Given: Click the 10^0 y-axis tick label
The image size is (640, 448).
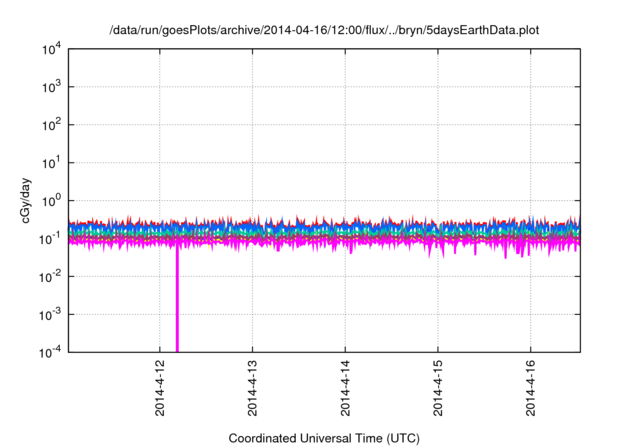Looking at the screenshot, I should click(x=51, y=201).
